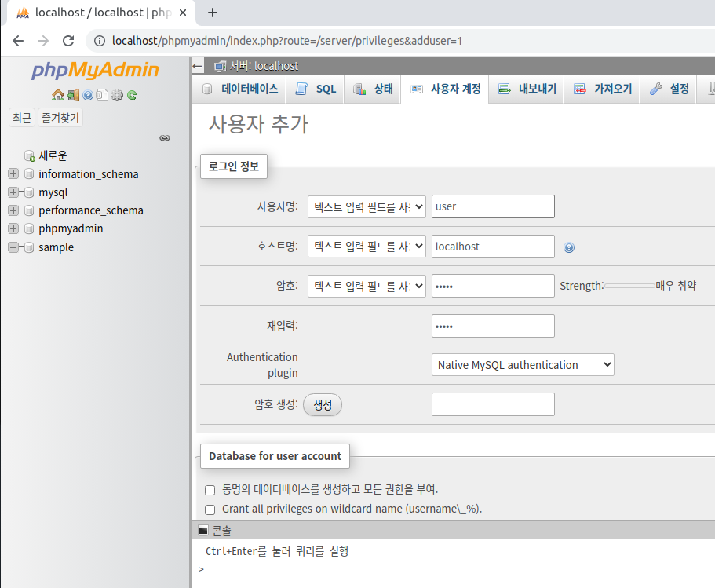Open the 새로운 database link
This screenshot has width=715, height=588.
click(53, 156)
